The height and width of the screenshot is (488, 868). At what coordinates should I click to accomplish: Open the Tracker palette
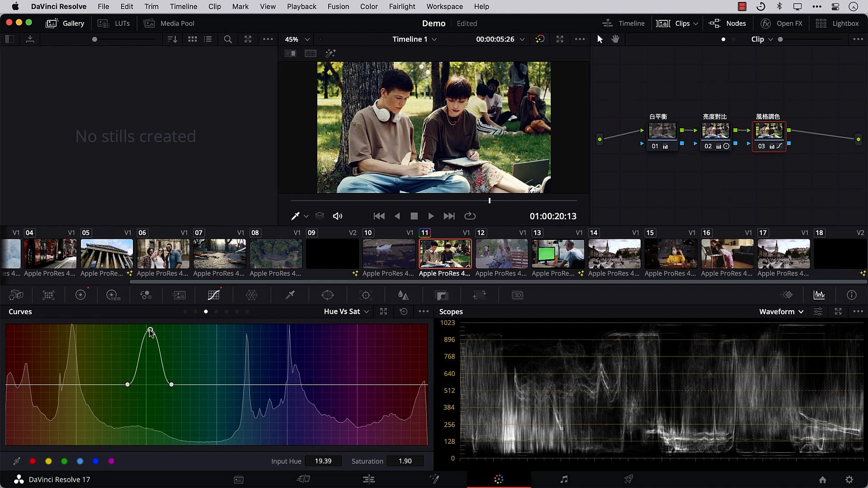tap(366, 295)
